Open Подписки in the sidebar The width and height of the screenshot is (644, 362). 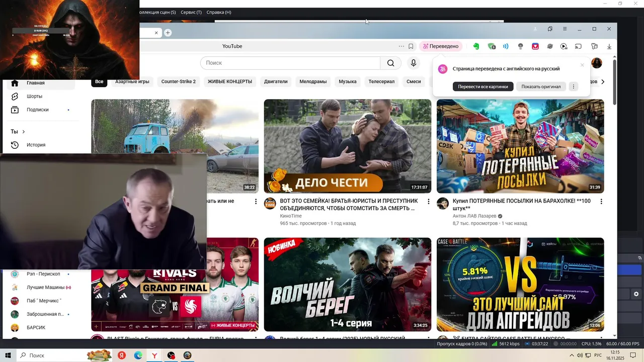41,110
